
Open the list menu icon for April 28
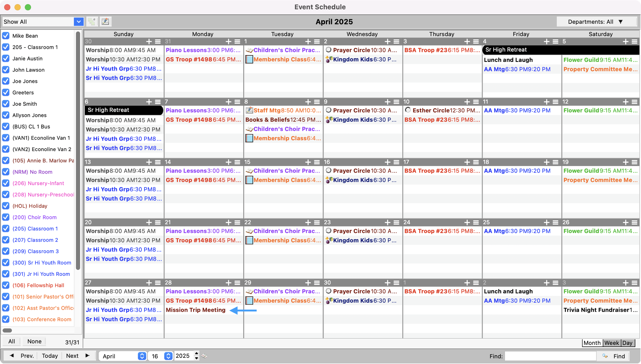[x=237, y=283]
